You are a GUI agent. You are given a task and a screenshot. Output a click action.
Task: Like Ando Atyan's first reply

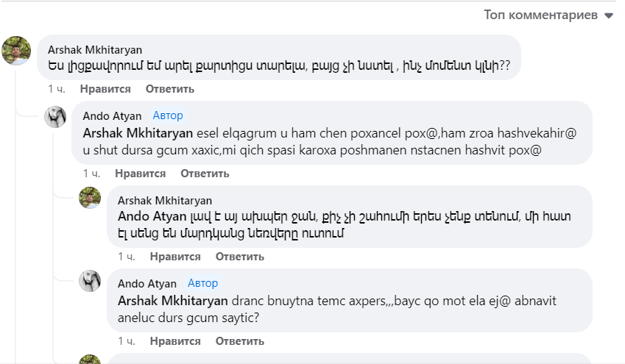141,174
